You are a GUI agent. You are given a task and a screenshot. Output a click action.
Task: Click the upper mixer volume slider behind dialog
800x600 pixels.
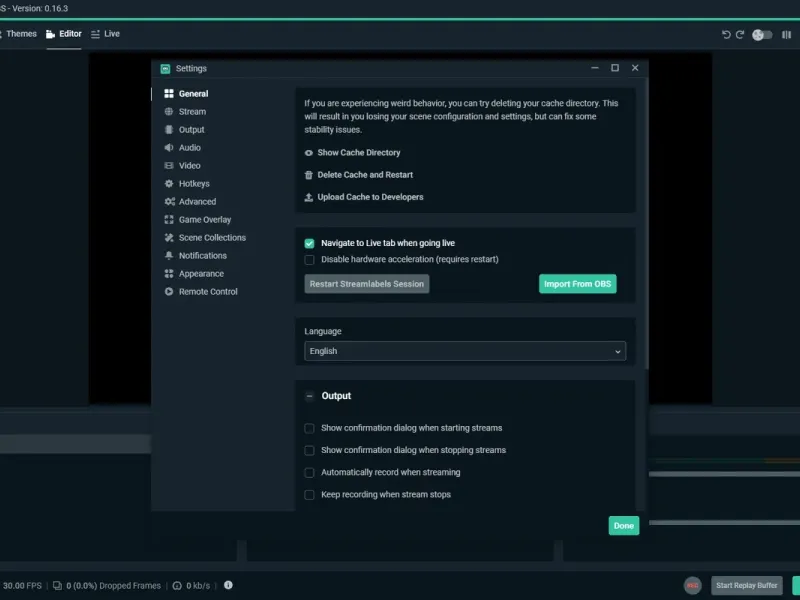724,474
